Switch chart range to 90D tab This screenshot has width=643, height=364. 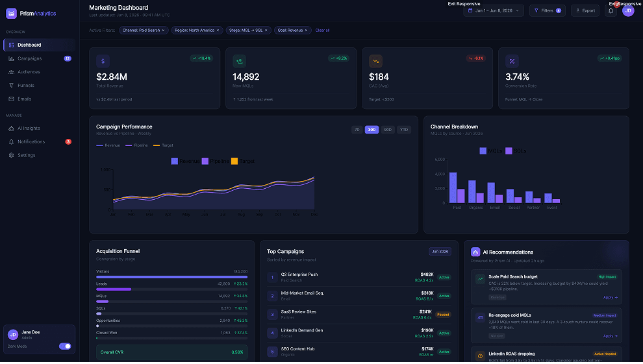(x=388, y=130)
